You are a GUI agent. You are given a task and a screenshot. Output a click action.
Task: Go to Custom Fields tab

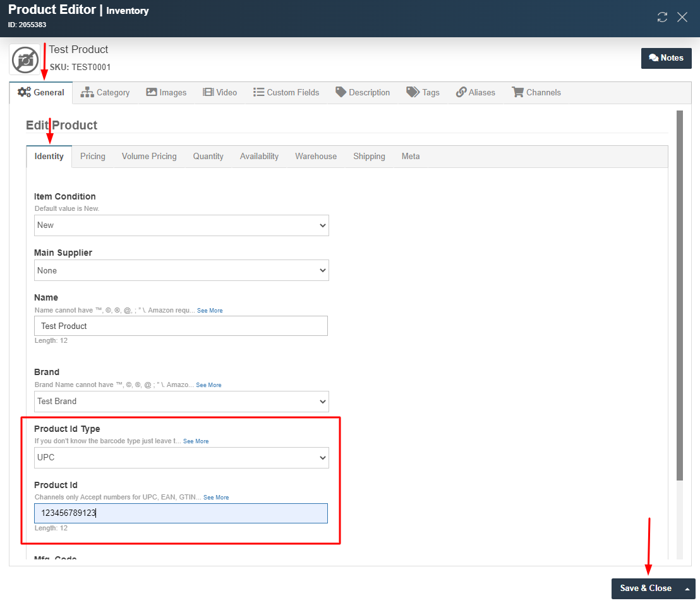coord(286,92)
